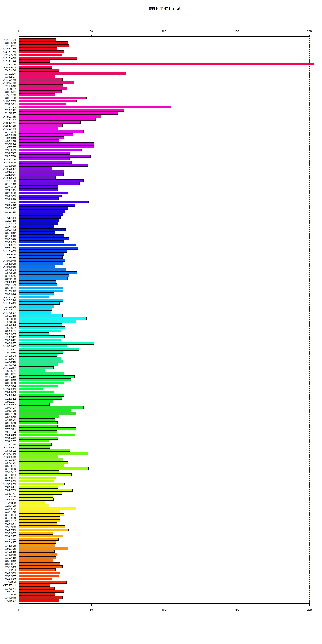This screenshot has height=644, width=322.
Task: Click the green bar for X97.427
Action: pyautogui.click(x=51, y=407)
